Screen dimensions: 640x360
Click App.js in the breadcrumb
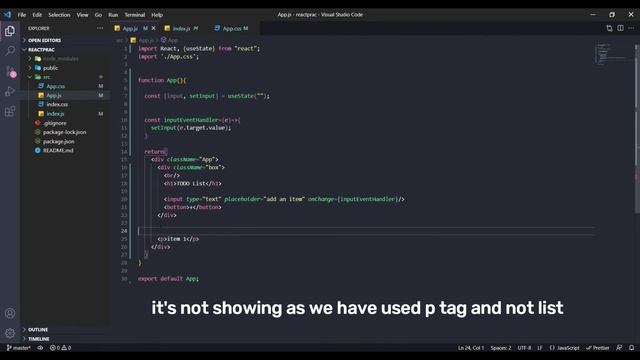coord(146,40)
